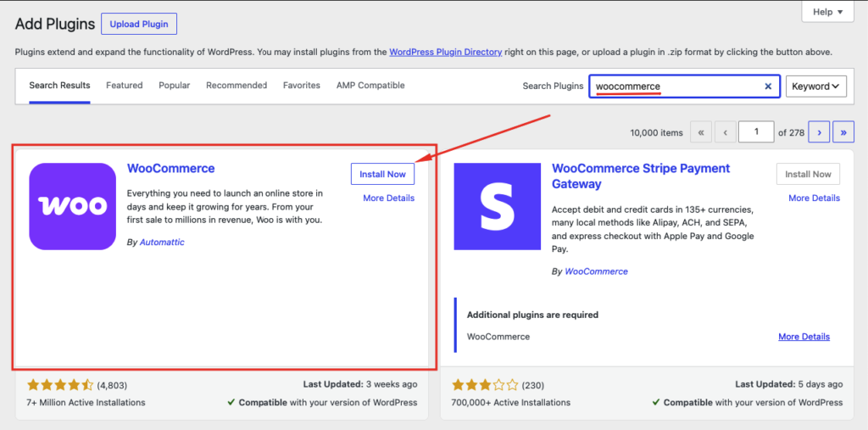Install the WooCommerce plugin now
Screen dimensions: 868x430
382,174
